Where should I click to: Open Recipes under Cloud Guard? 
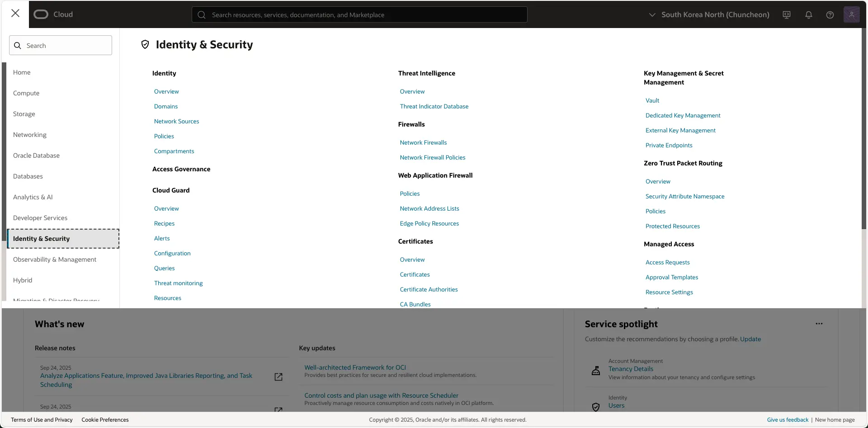164,223
